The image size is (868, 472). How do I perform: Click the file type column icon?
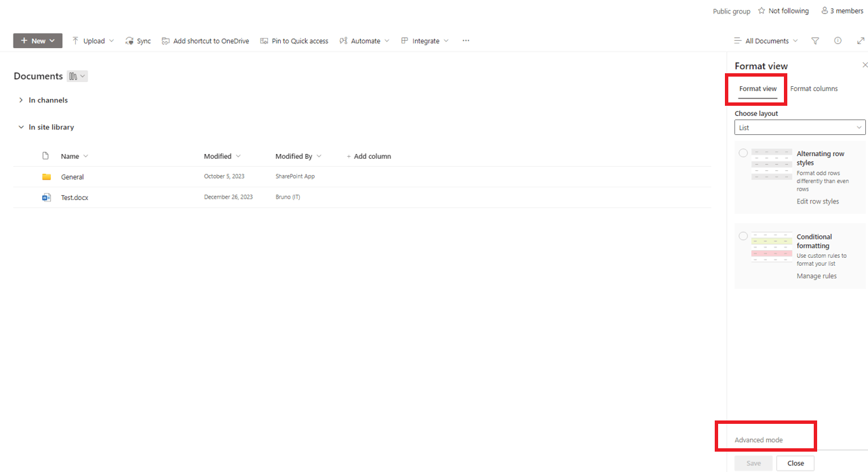coord(46,156)
